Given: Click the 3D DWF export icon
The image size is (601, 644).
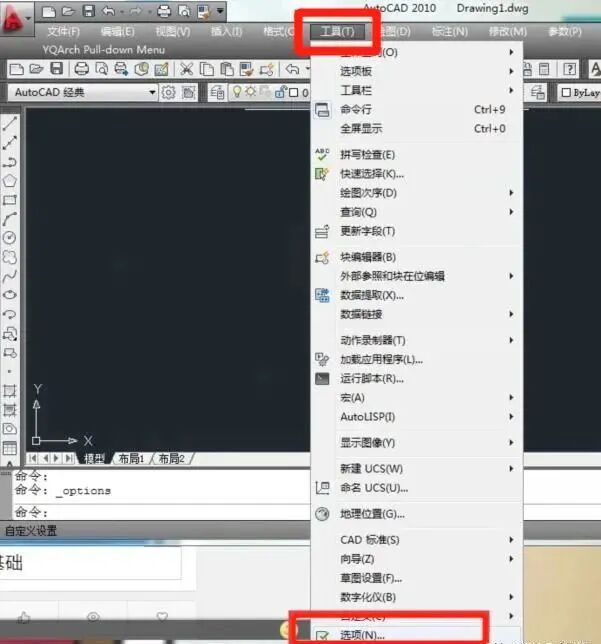Looking at the screenshot, I should tap(141, 69).
